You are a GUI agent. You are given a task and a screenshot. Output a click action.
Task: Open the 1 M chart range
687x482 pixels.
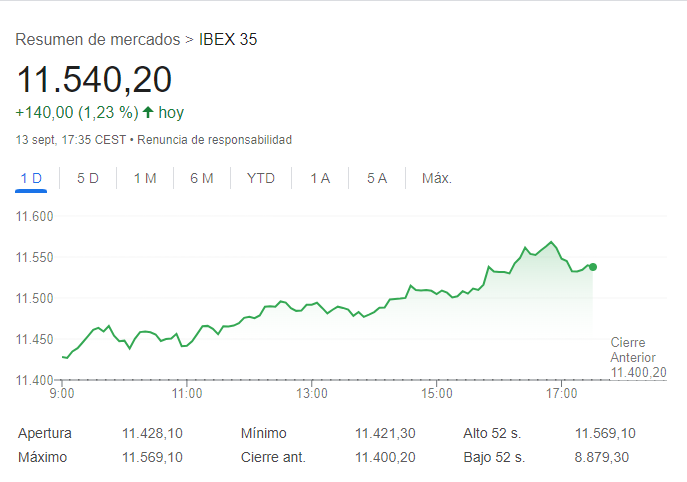(145, 178)
